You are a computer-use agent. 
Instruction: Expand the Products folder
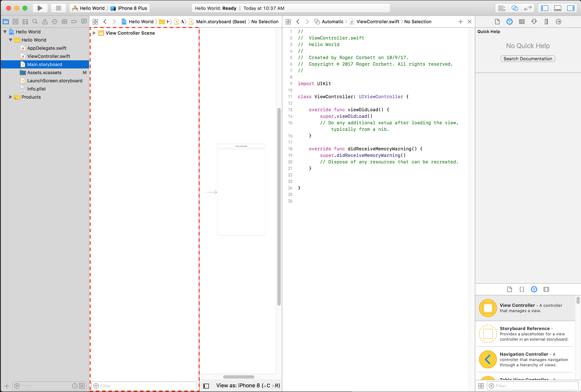(x=10, y=97)
